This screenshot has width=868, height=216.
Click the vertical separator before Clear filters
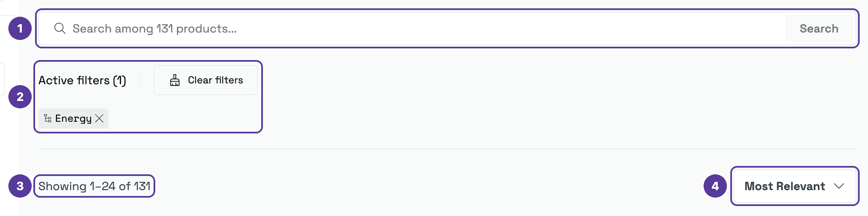click(140, 80)
